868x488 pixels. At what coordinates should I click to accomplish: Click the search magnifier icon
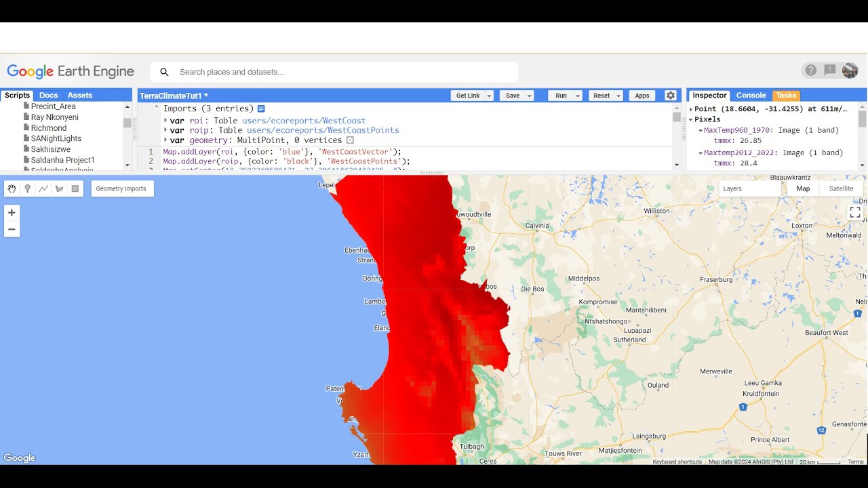coord(164,72)
